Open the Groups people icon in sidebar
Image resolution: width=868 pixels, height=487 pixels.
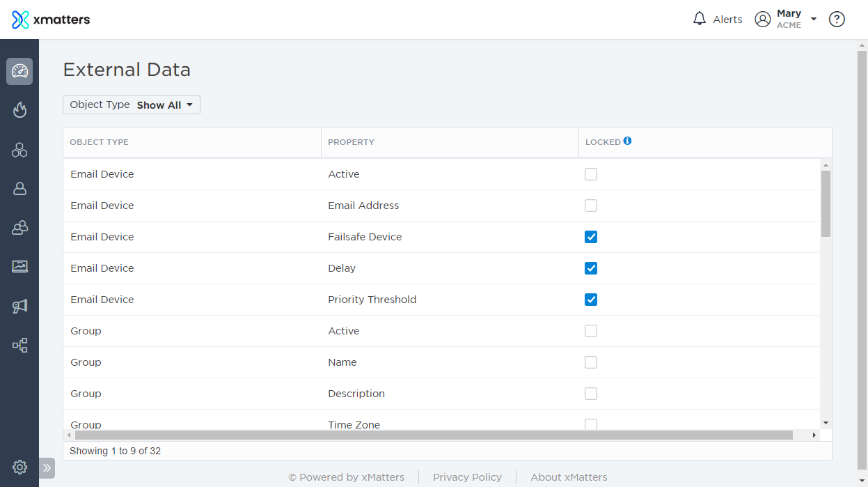pyautogui.click(x=19, y=227)
